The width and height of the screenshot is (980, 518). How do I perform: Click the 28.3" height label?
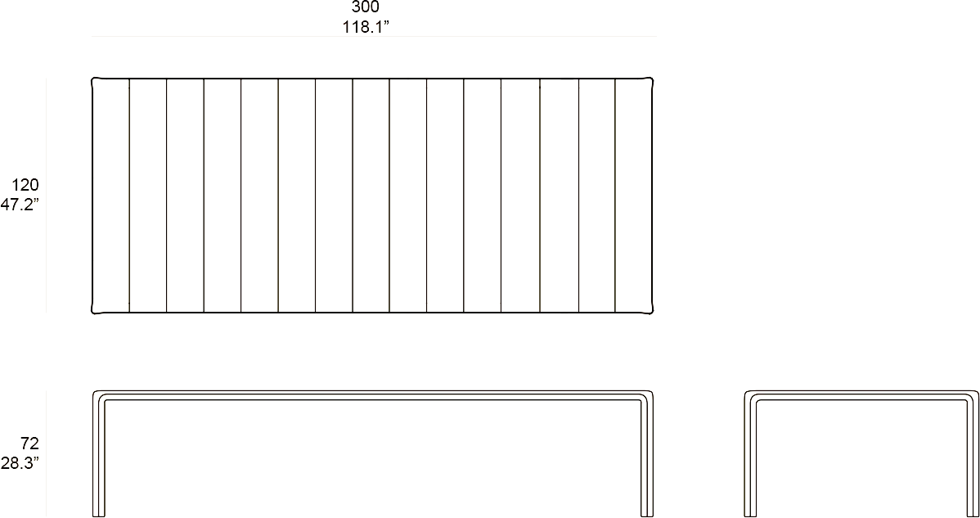coord(20,464)
